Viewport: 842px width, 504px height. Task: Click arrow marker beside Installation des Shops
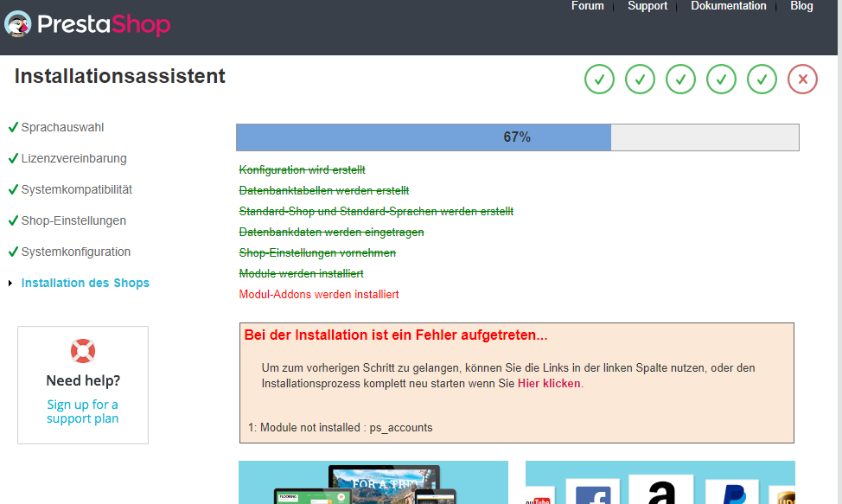point(10,283)
